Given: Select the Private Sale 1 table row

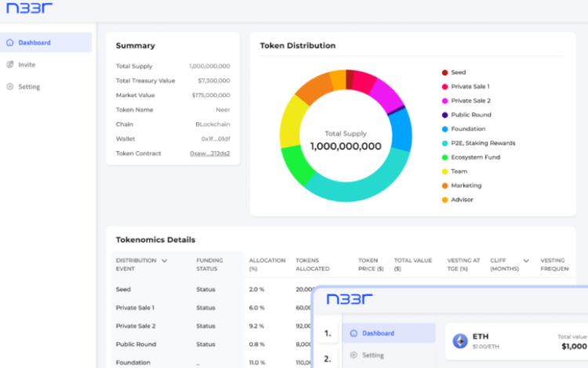Looking at the screenshot, I should 135,308.
